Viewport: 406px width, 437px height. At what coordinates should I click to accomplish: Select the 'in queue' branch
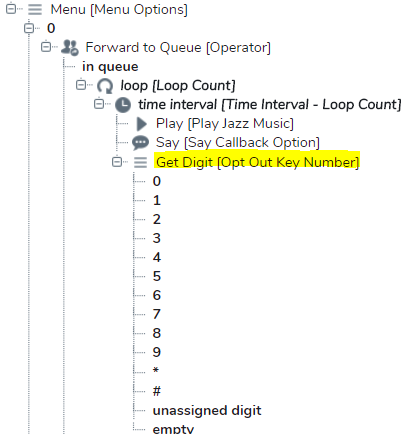point(110,67)
